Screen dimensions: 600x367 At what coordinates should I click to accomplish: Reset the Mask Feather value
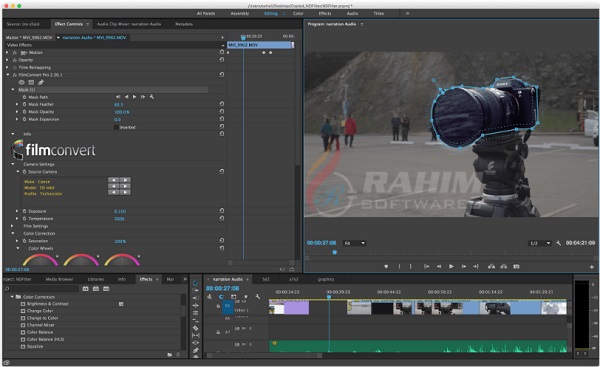(222, 104)
